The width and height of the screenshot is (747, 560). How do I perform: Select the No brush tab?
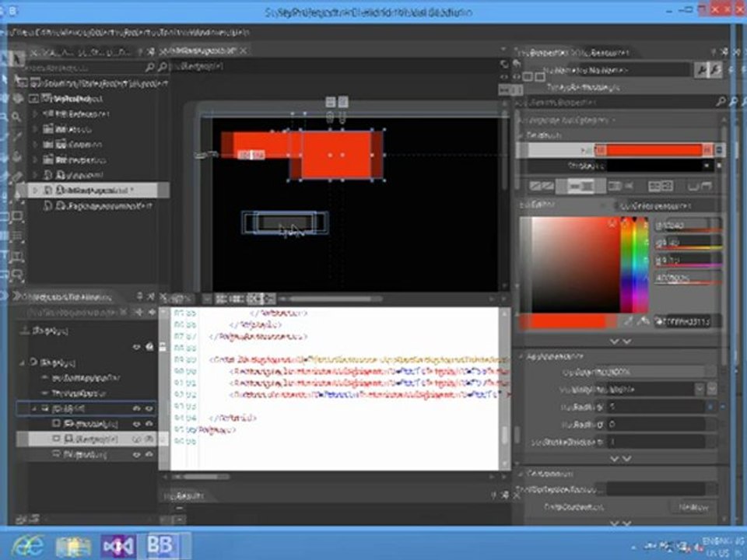[x=542, y=186]
